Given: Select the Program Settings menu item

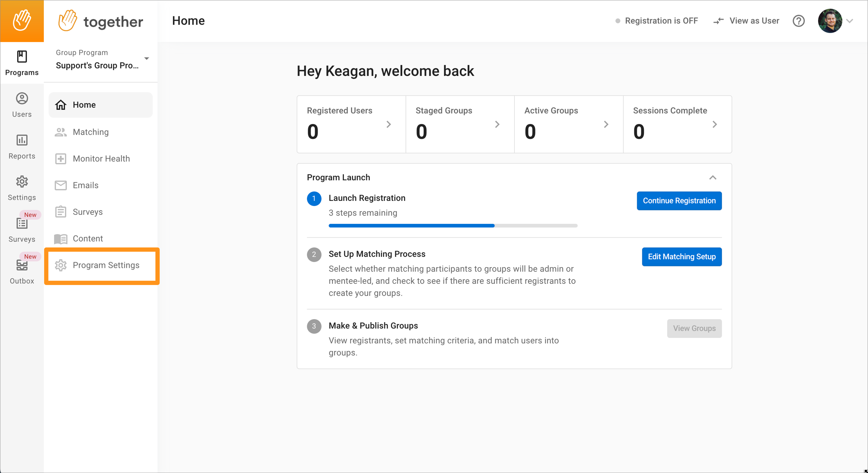Looking at the screenshot, I should pos(100,265).
